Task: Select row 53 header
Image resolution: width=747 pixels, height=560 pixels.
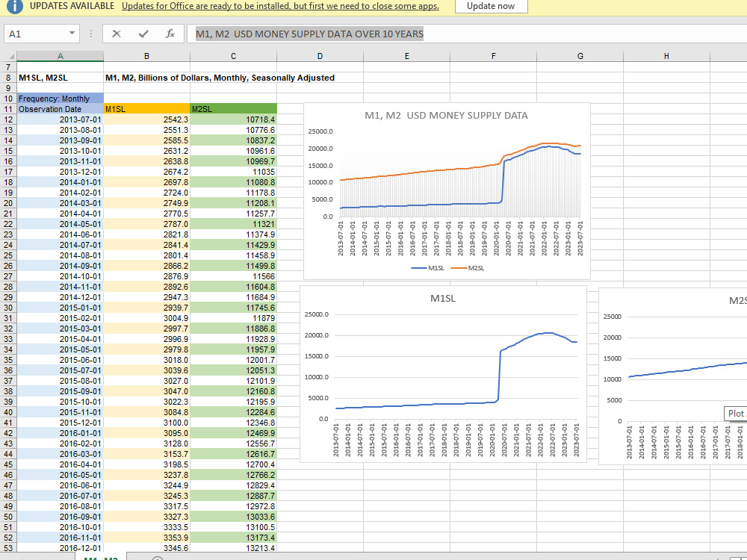Action: tap(8, 548)
